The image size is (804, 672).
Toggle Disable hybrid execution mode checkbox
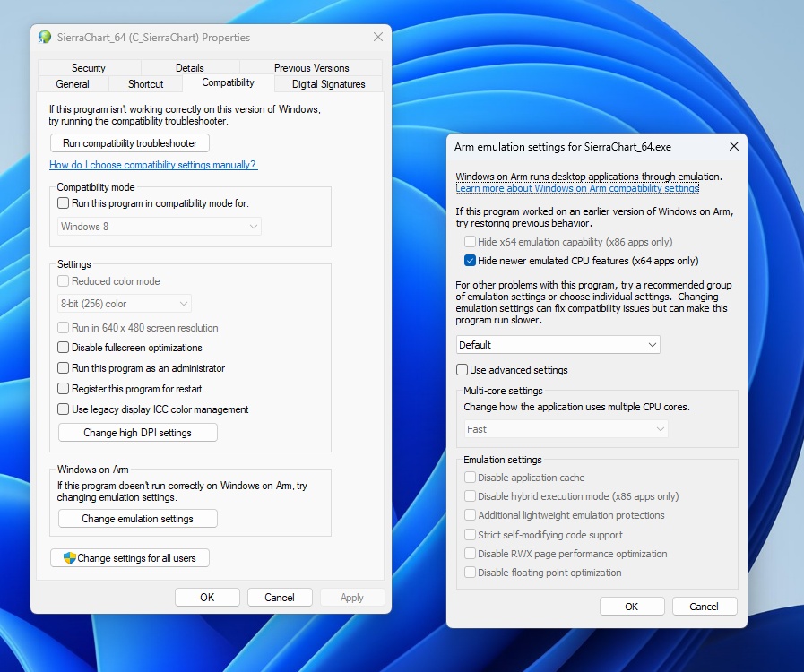470,496
